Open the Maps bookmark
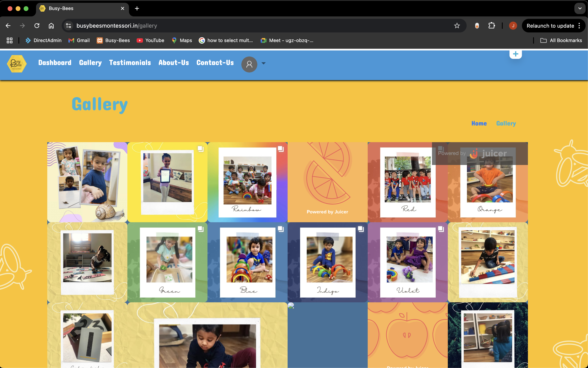The image size is (588, 368). click(x=182, y=40)
